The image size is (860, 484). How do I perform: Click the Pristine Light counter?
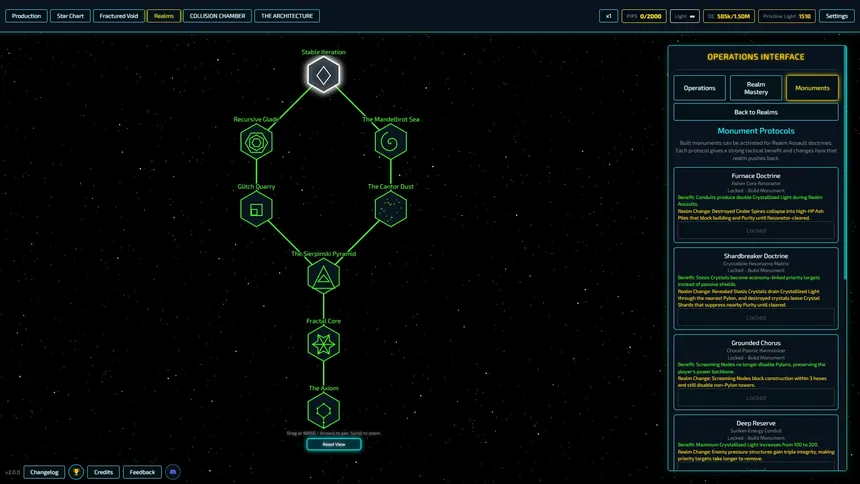point(787,16)
